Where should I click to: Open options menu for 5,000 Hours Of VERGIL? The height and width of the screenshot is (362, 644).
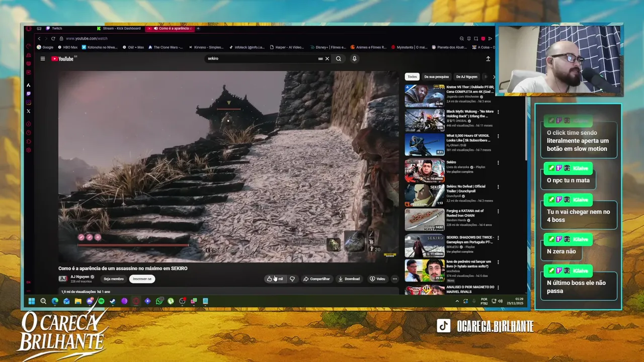tap(498, 136)
